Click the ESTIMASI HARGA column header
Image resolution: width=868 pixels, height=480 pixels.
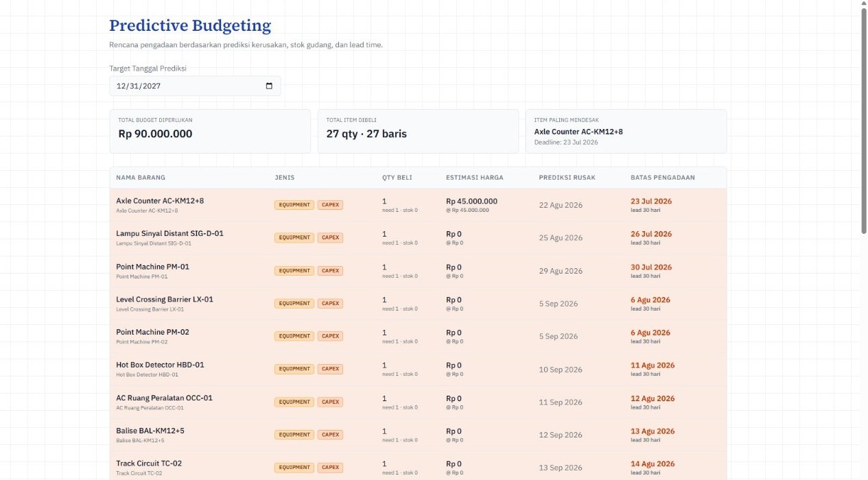(x=475, y=178)
